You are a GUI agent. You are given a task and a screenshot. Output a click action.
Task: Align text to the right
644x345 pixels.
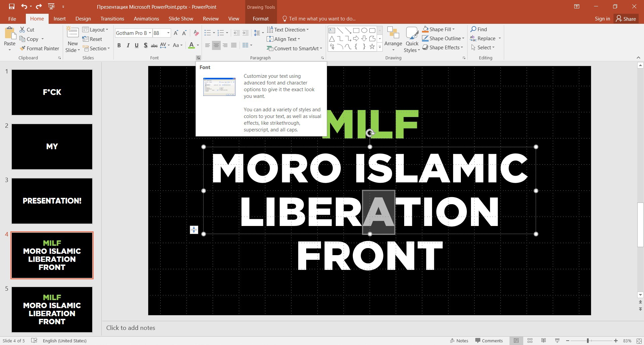pyautogui.click(x=225, y=45)
